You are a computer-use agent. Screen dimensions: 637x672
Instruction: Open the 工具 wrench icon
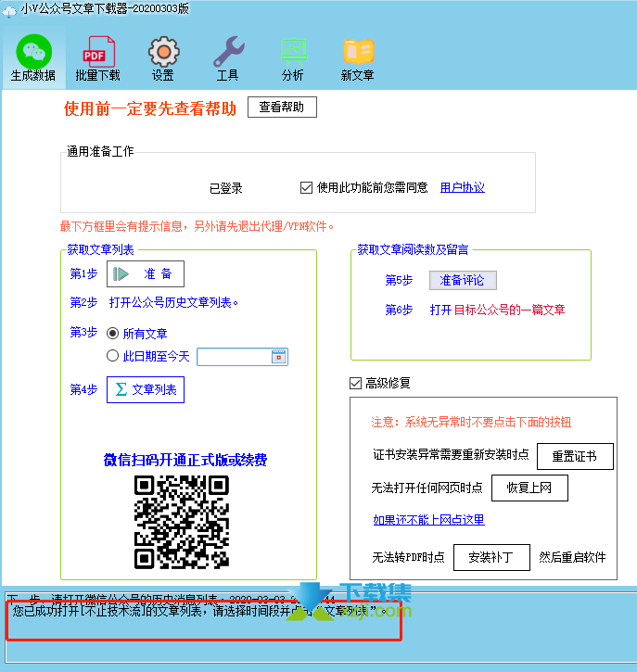point(228,57)
